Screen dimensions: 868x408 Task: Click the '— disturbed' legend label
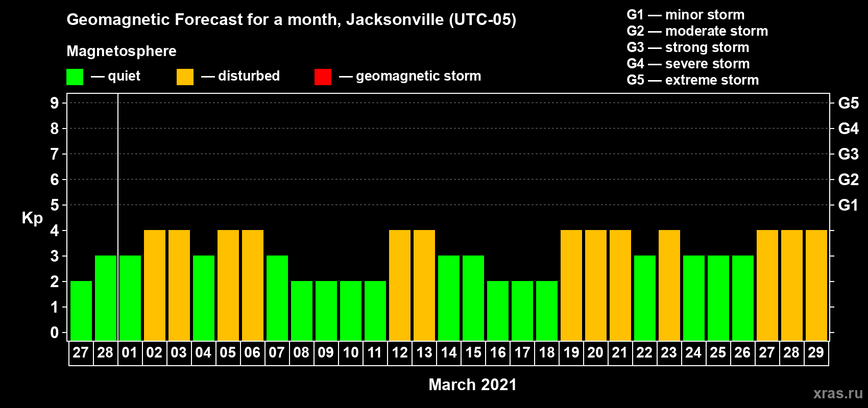pos(240,76)
